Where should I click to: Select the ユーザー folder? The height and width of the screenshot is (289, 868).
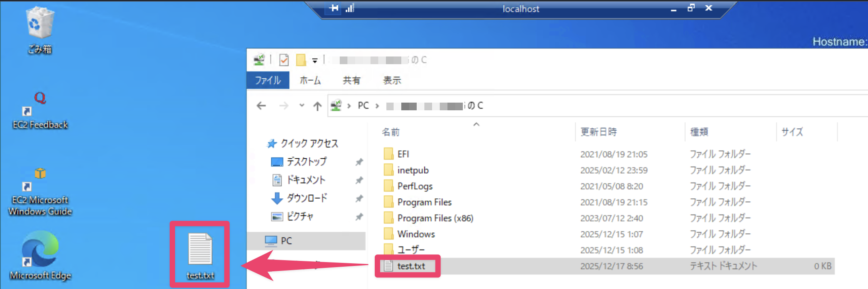pyautogui.click(x=411, y=250)
